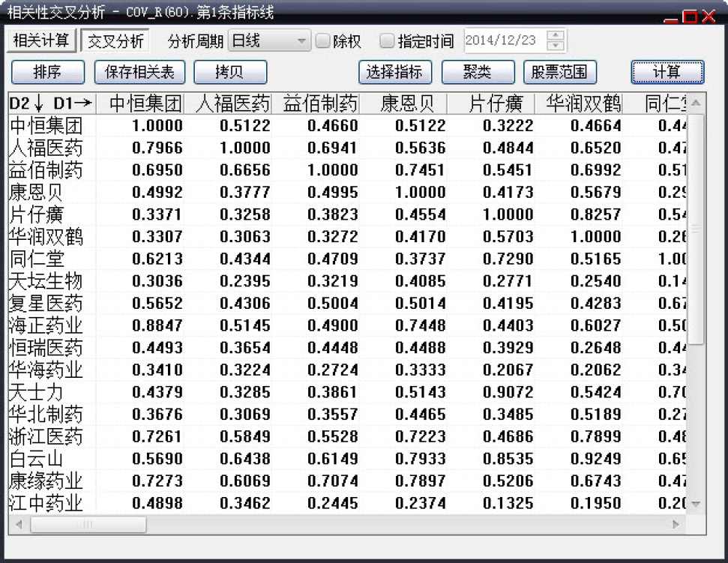
Task: Select row label 恒瑞医药
Action: point(46,348)
